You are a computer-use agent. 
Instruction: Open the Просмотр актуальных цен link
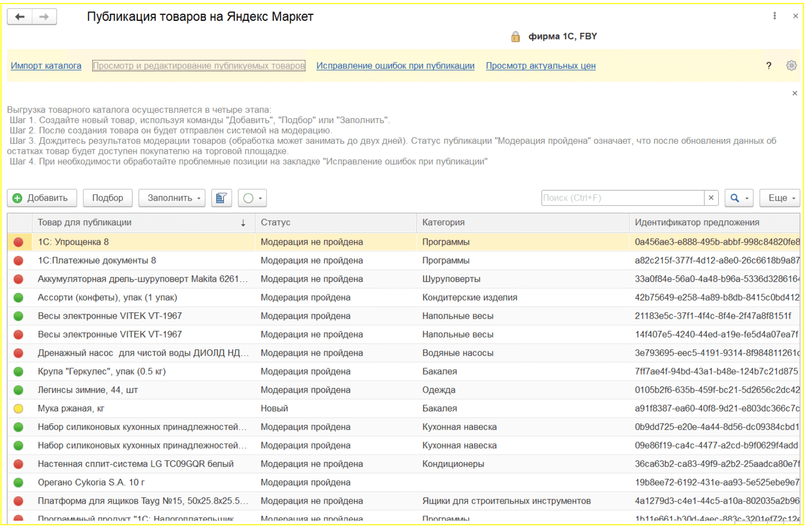point(540,66)
